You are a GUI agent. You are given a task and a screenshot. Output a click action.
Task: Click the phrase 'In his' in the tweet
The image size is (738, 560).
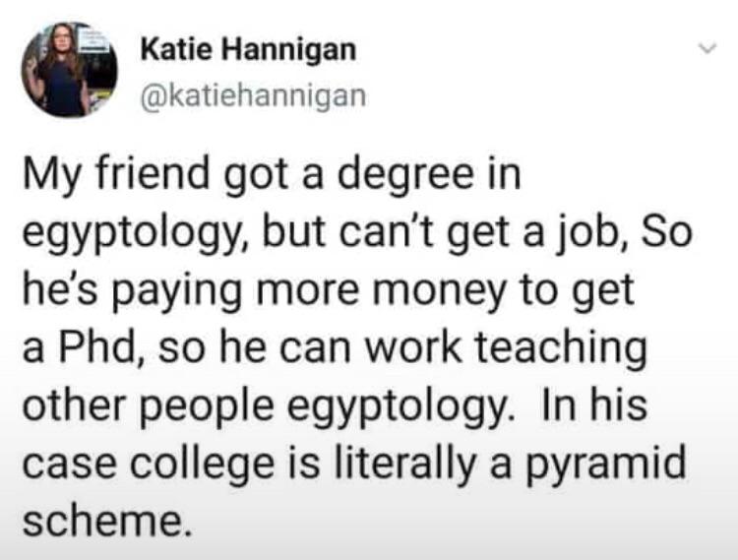pos(594,406)
